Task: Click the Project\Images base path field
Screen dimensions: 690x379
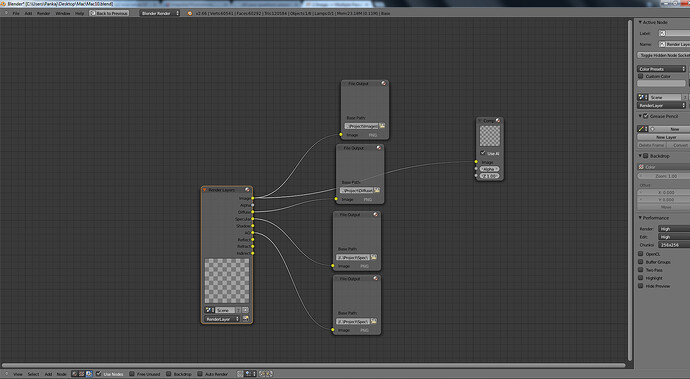Action: (361, 126)
